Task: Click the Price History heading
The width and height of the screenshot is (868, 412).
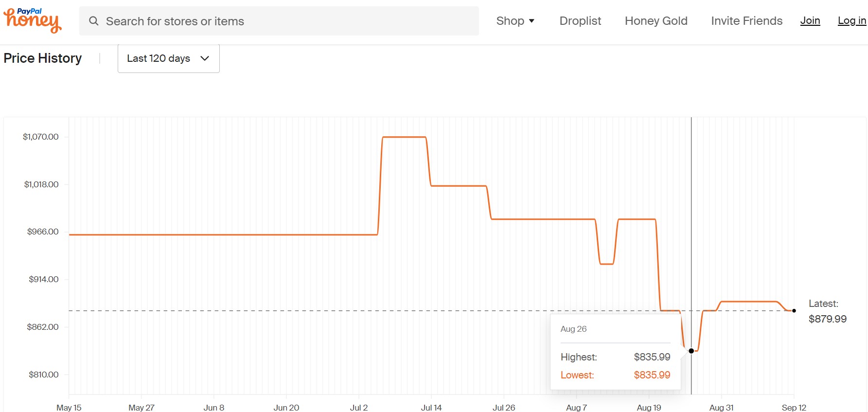Action: click(43, 58)
